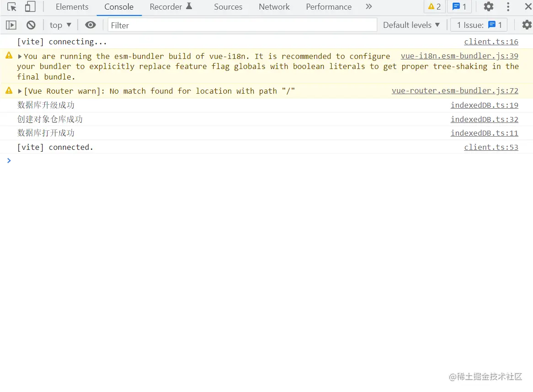Close the DevTools panel

(528, 6)
